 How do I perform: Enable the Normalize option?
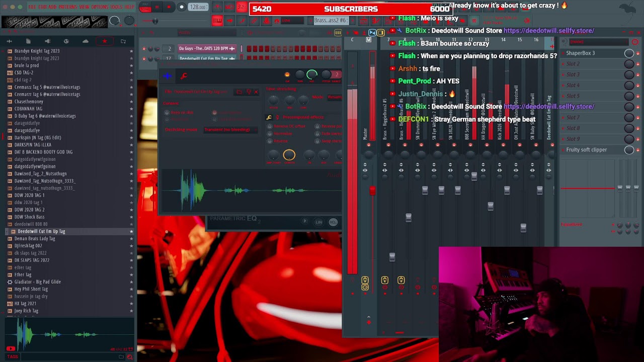coord(270,134)
